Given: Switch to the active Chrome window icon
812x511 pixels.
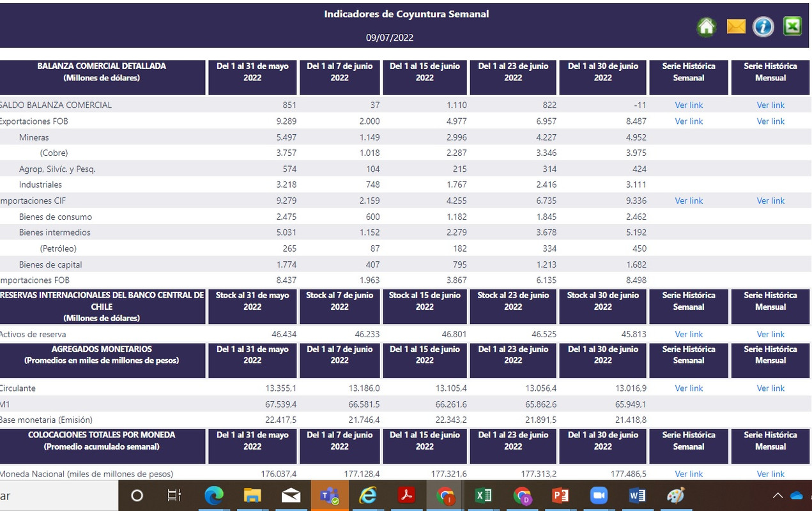Looking at the screenshot, I should click(x=445, y=496).
